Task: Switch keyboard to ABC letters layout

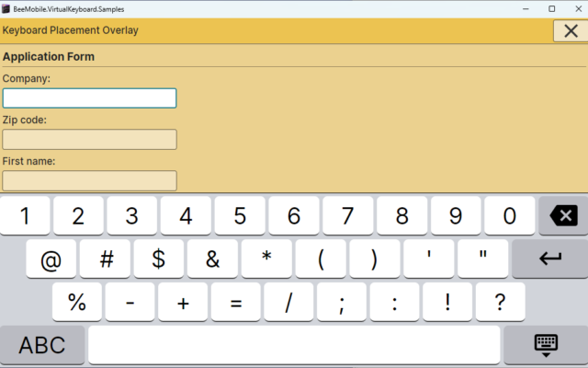Action: tap(42, 345)
